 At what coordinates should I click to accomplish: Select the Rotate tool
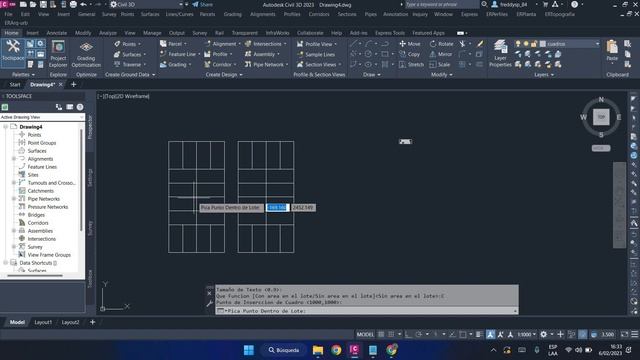441,44
